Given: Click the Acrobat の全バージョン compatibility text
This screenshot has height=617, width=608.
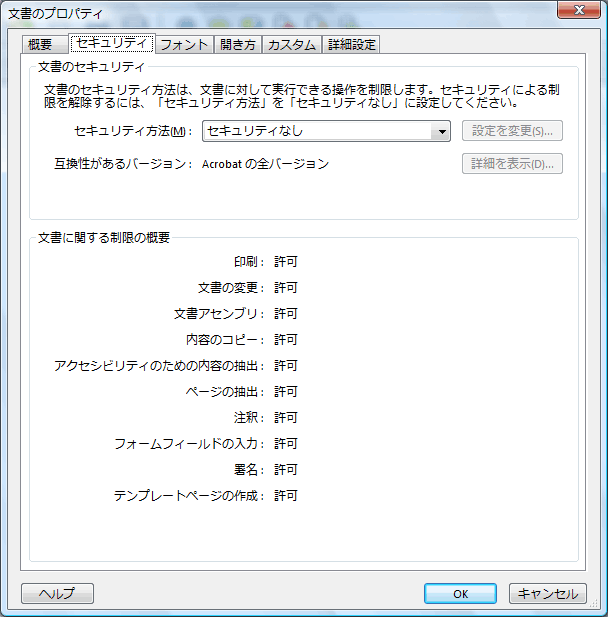Looking at the screenshot, I should coord(265,164).
